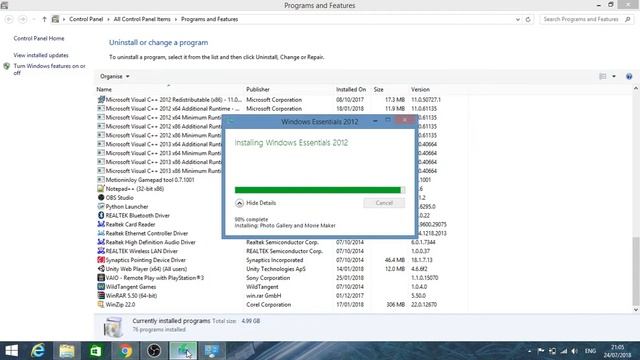Show hidden tray icons arrow
Screen dimensions: 640x360
point(529,351)
